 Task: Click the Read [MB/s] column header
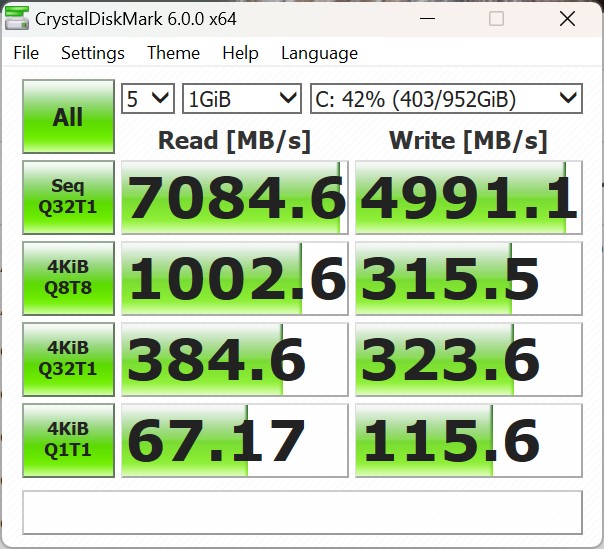tap(234, 141)
